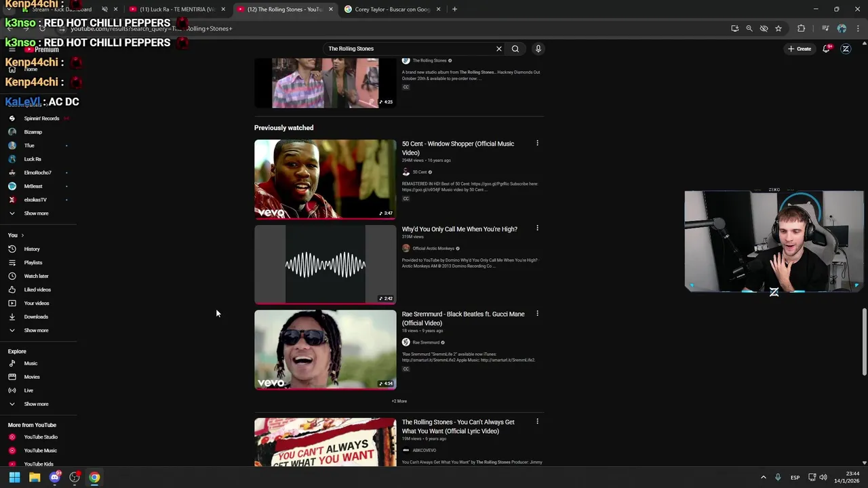Viewport: 868px width, 488px height.
Task: Open Spinnin' Records subscription channel
Action: [41, 119]
